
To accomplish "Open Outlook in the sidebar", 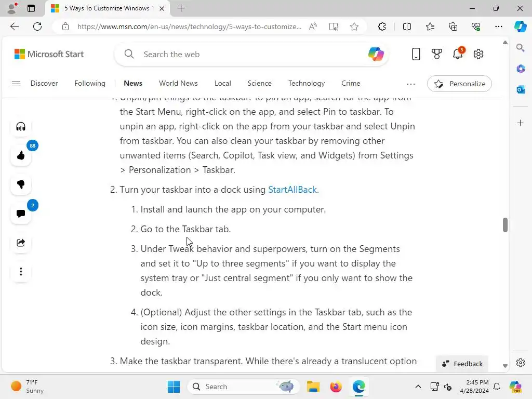I will pyautogui.click(x=520, y=89).
